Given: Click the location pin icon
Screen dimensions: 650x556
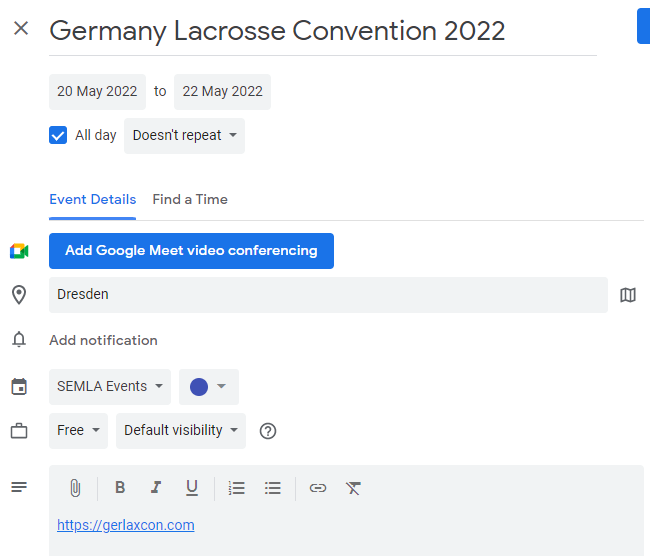Looking at the screenshot, I should click(x=19, y=295).
